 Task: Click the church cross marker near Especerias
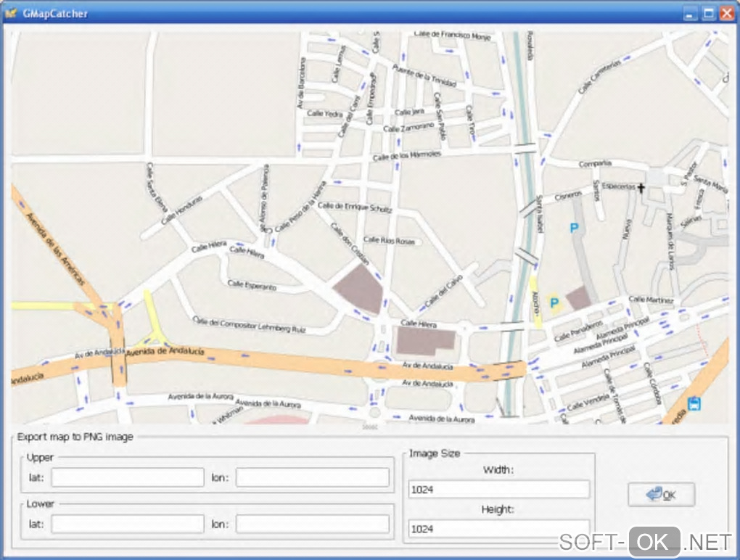(x=641, y=188)
